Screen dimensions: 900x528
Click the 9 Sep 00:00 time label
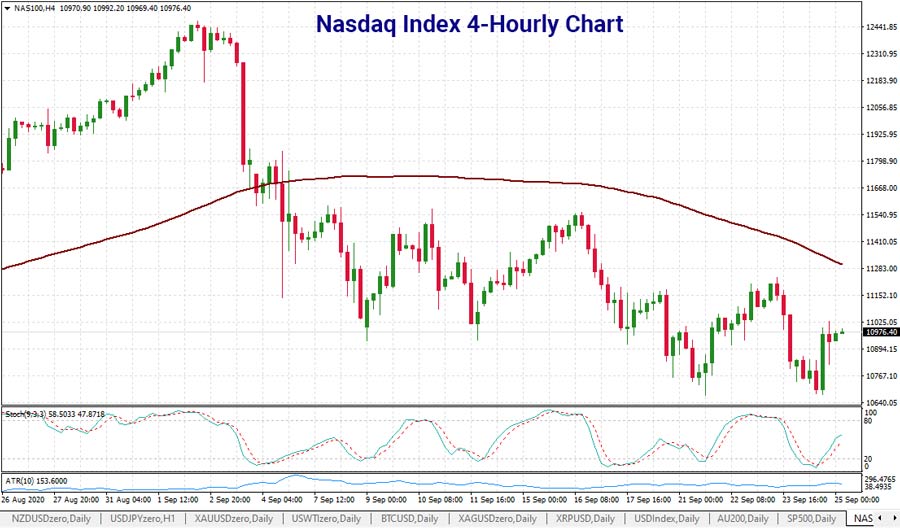[x=386, y=500]
